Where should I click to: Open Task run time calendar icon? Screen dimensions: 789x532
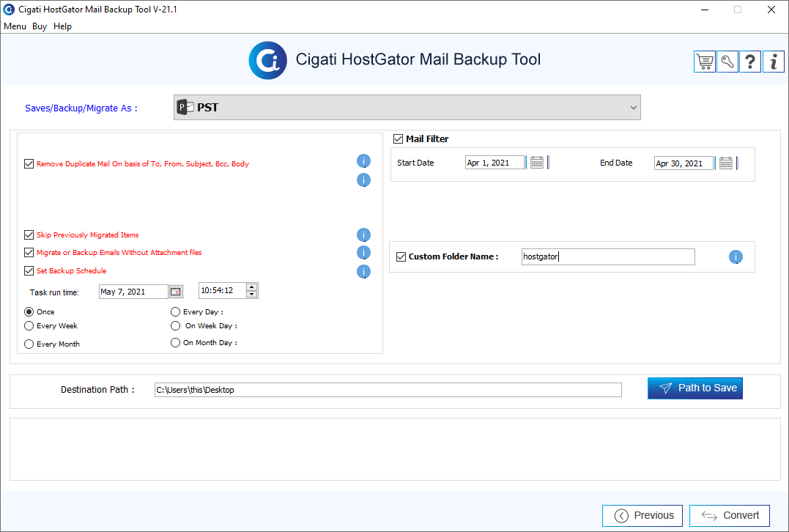click(176, 292)
